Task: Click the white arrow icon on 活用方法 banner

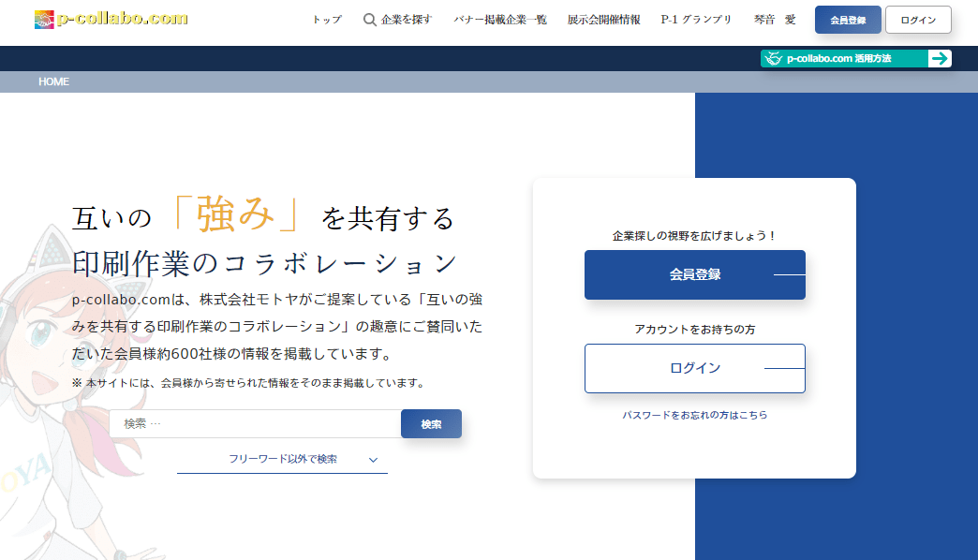Action: click(940, 59)
